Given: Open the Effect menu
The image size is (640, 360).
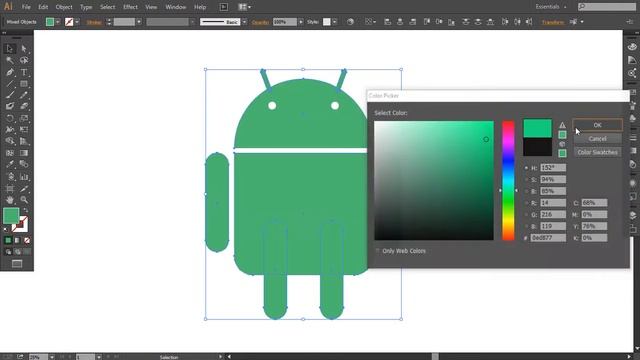Looking at the screenshot, I should tap(130, 7).
